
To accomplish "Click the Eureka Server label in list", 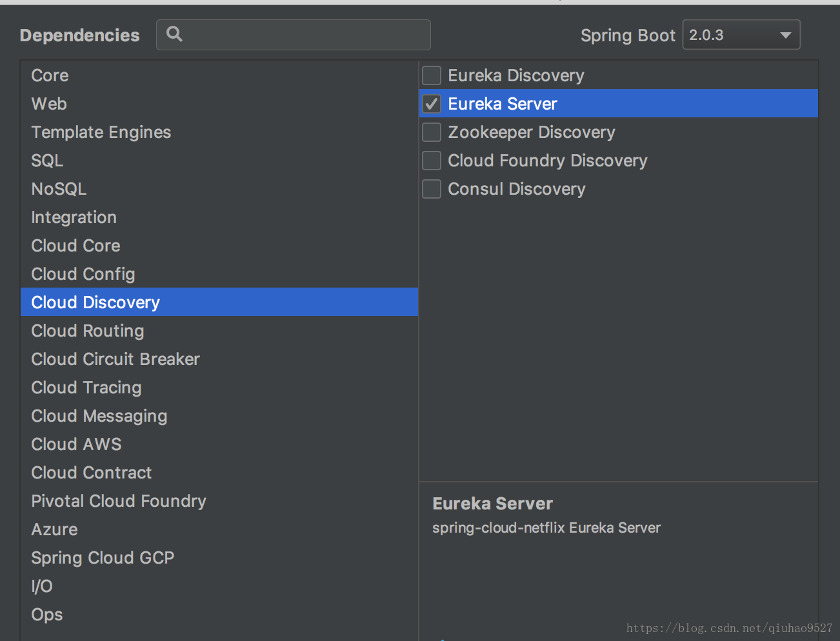I will [503, 104].
